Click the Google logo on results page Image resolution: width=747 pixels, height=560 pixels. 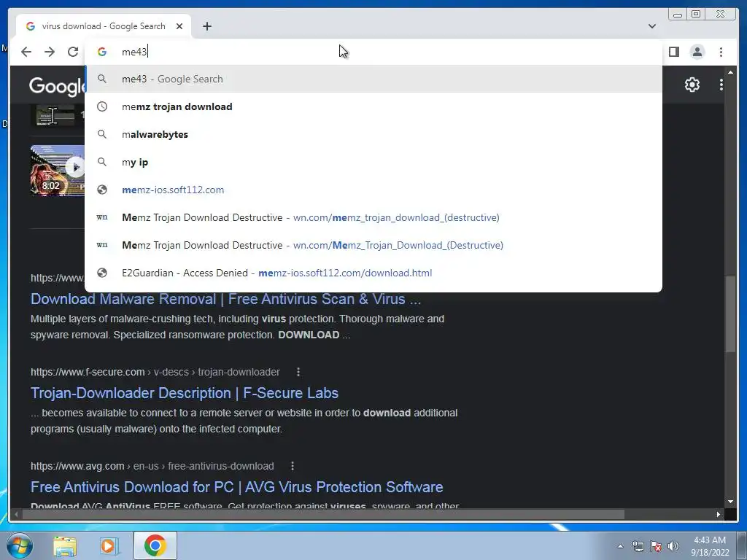tap(57, 86)
